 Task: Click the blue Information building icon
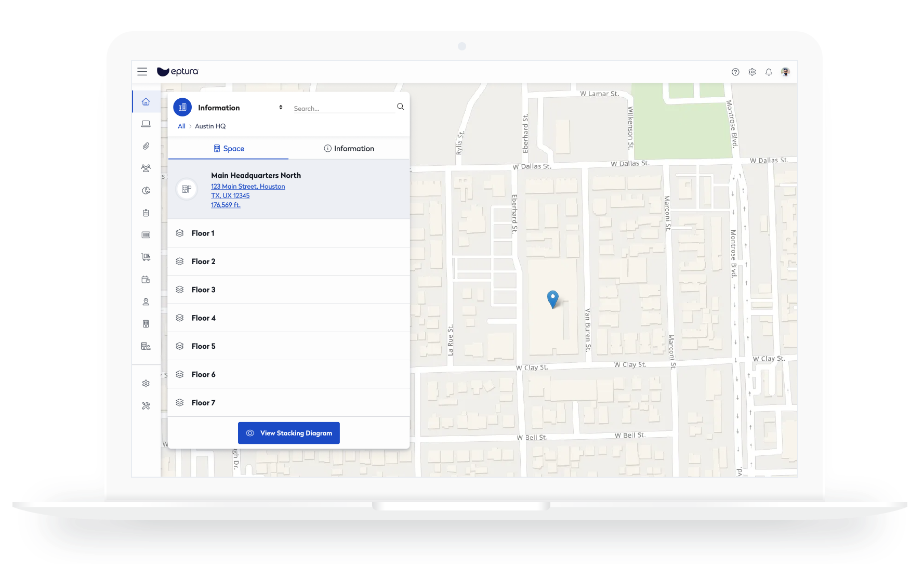click(x=182, y=108)
